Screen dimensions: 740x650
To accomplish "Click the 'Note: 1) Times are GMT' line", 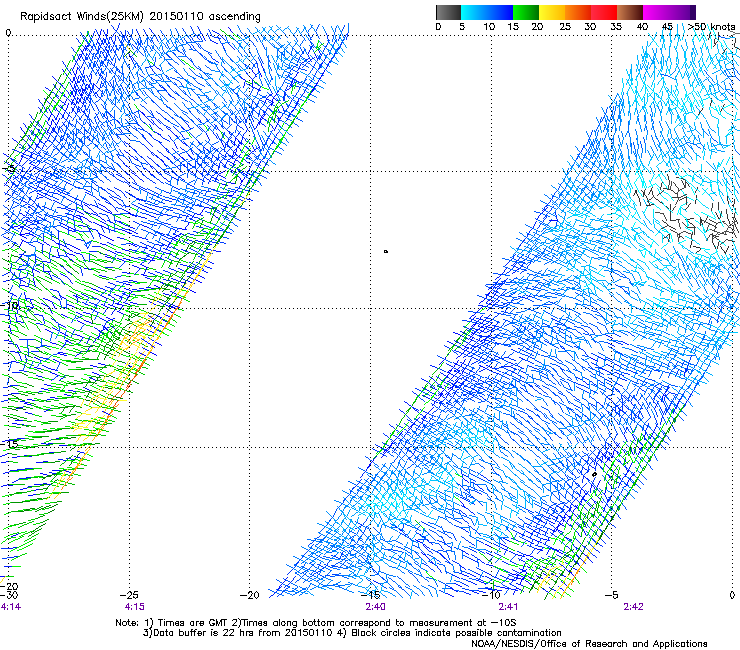I will click(x=316, y=623).
